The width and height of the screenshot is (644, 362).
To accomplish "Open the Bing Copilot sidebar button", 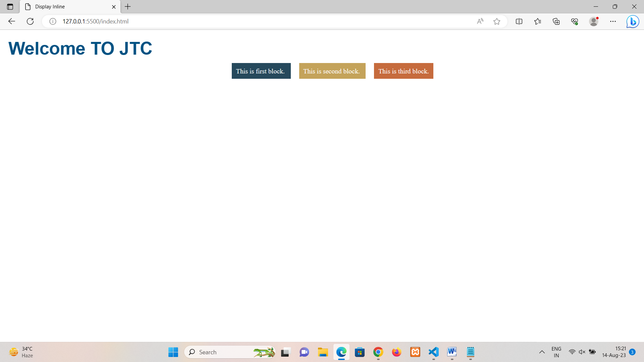I will 633,21.
